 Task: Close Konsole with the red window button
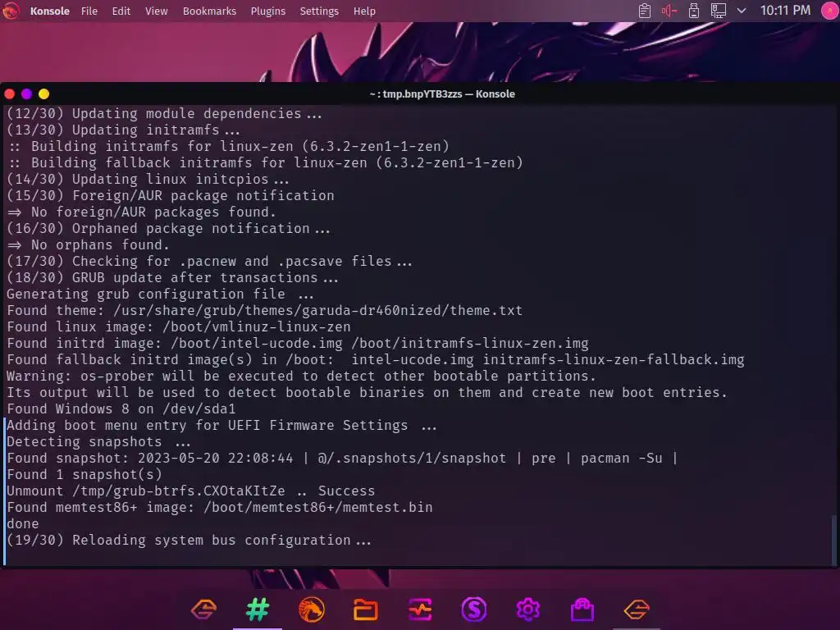click(x=10, y=94)
